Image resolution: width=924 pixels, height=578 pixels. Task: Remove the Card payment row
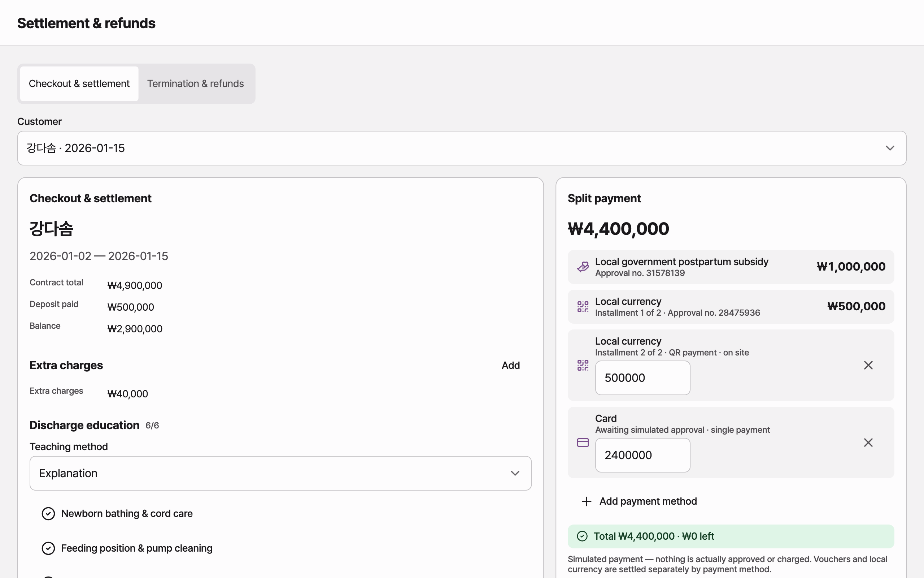point(868,442)
